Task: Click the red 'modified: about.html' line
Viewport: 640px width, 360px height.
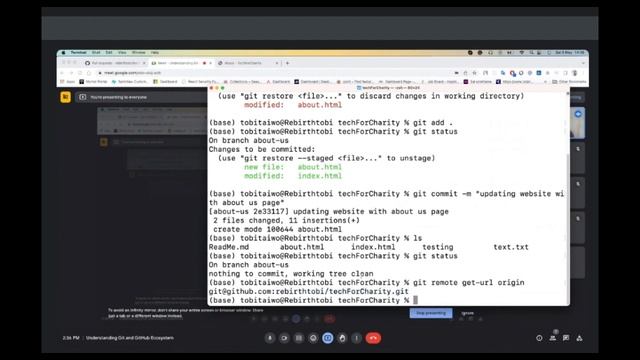Action: (293, 105)
